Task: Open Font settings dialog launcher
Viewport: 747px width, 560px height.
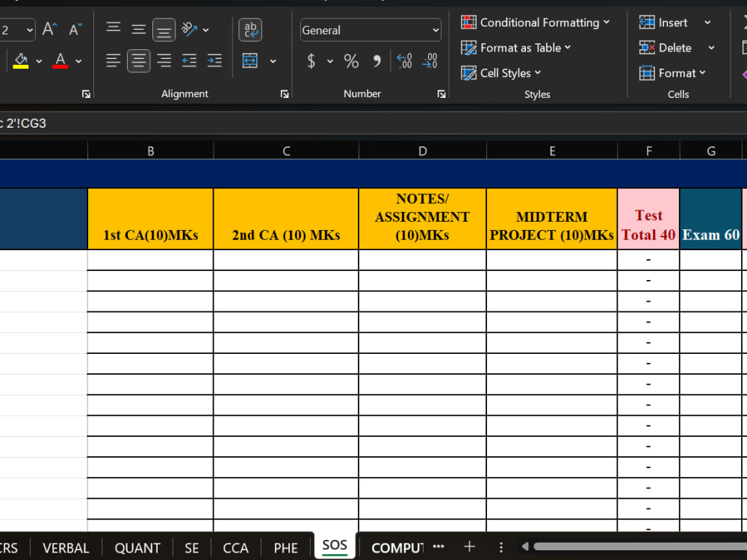Action: pos(86,94)
